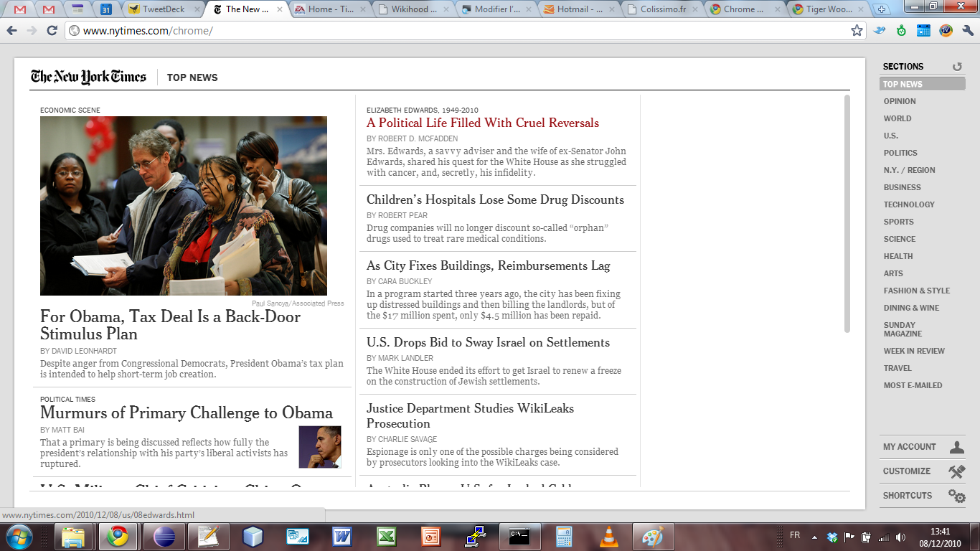Viewport: 980px width, 551px height.
Task: Click the Shortcuts button label
Action: [x=908, y=496]
